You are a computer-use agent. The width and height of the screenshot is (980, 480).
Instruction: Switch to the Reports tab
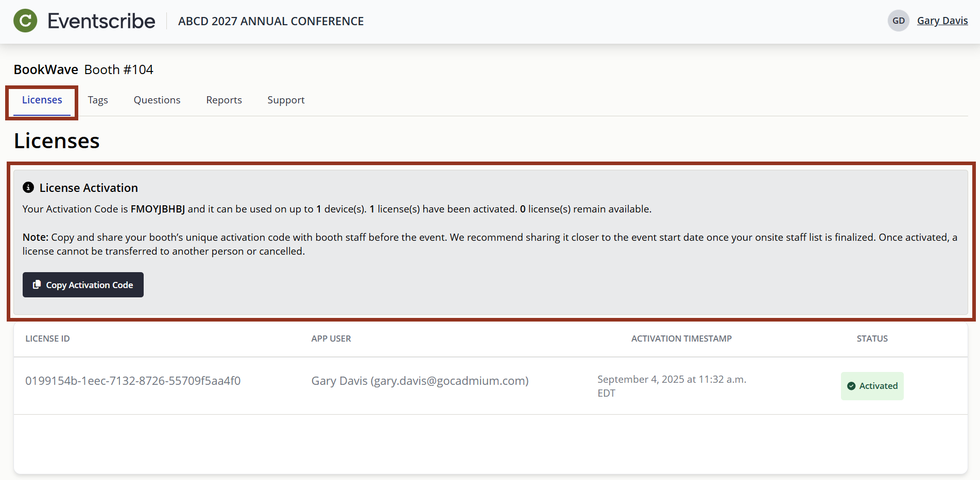point(224,100)
